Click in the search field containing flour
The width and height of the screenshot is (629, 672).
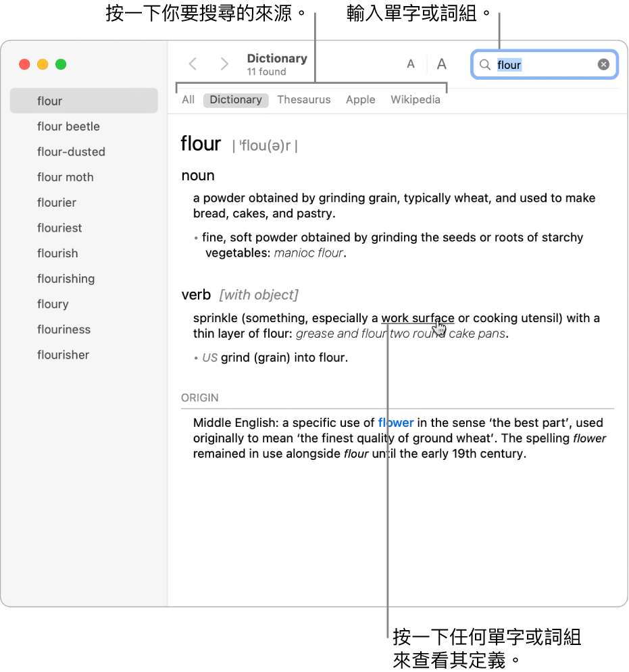click(544, 65)
